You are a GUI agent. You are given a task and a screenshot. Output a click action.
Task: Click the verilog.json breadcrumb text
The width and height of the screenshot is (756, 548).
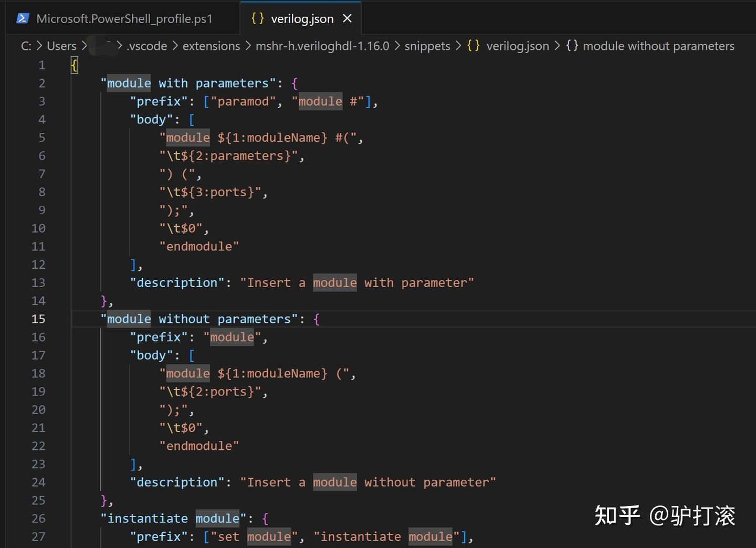(518, 46)
